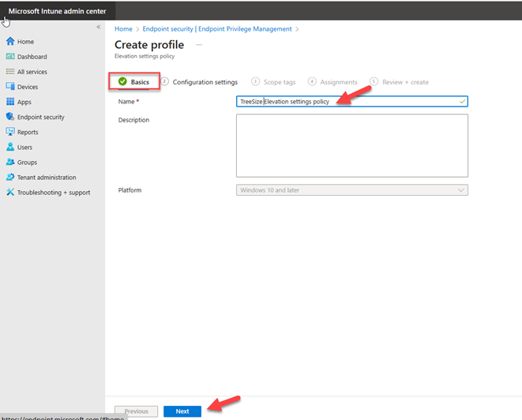Click the Description text area
The image size is (522, 420).
coord(352,145)
